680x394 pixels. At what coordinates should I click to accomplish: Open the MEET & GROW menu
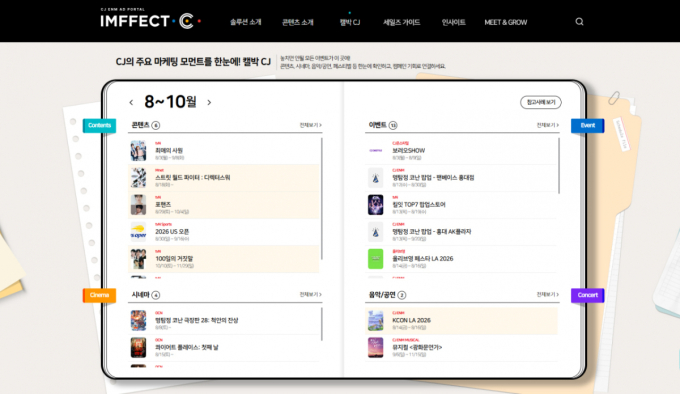point(506,22)
